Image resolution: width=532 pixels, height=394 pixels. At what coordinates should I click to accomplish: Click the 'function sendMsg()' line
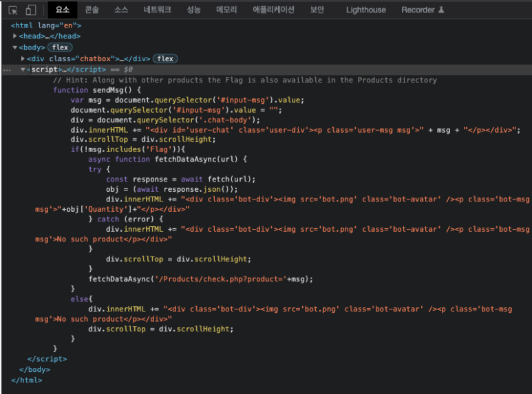pos(97,90)
